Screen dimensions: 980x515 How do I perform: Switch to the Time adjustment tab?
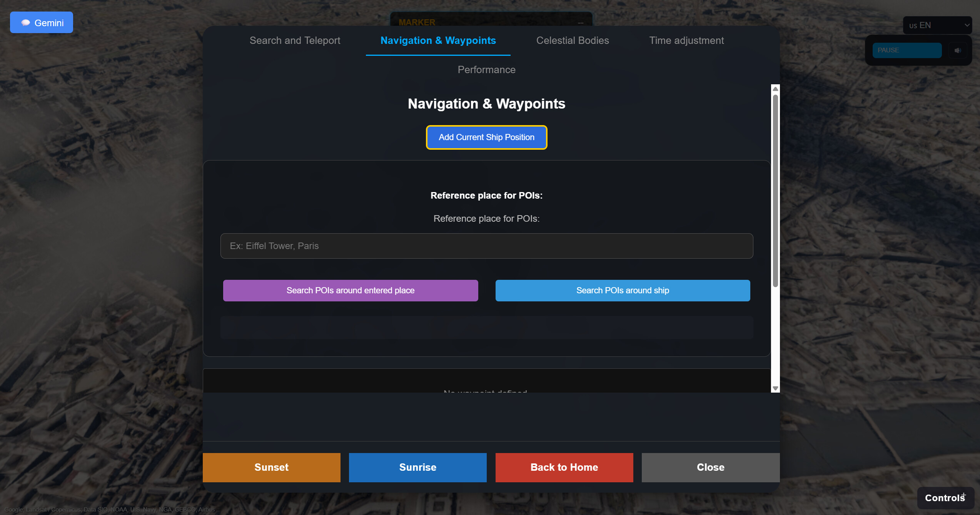pos(686,40)
